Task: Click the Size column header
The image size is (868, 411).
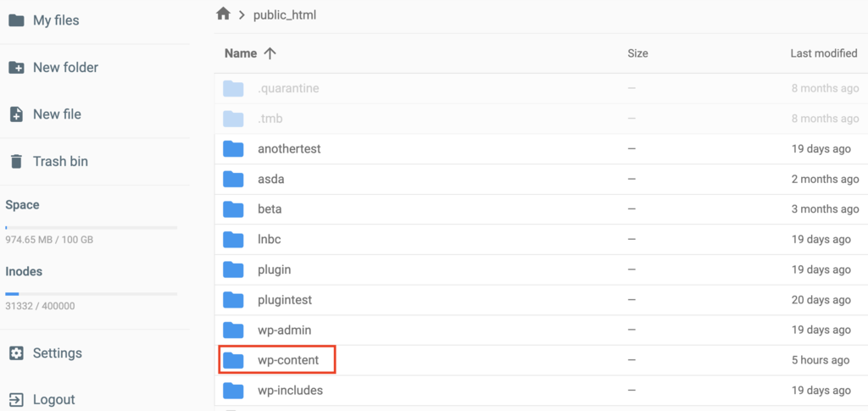Action: [637, 53]
